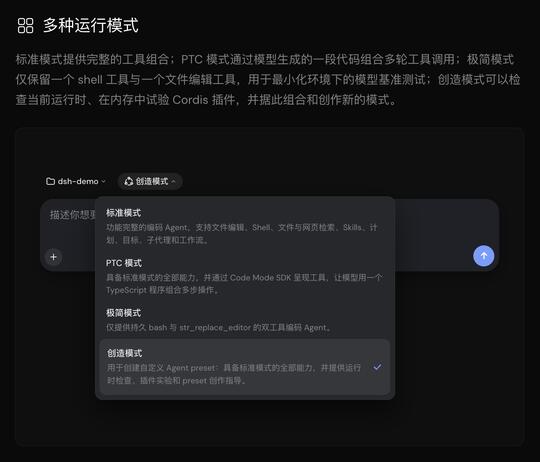This screenshot has height=462, width=540.
Task: Click the four-squares grid icon by 多种运行模式
Action: point(25,26)
